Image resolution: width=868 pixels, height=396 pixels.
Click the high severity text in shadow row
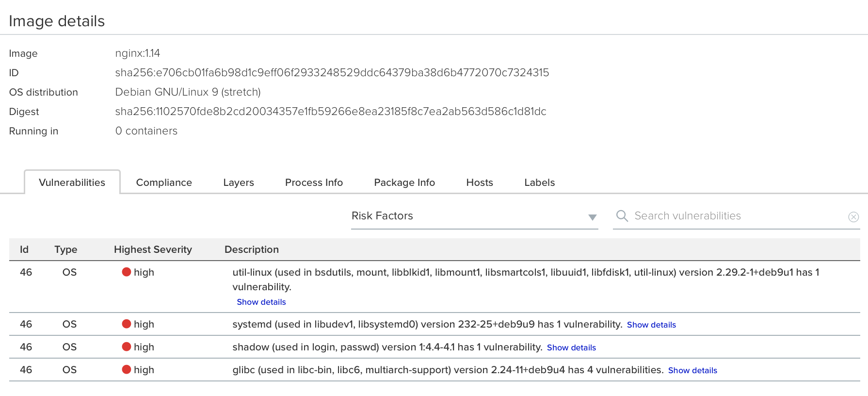144,347
